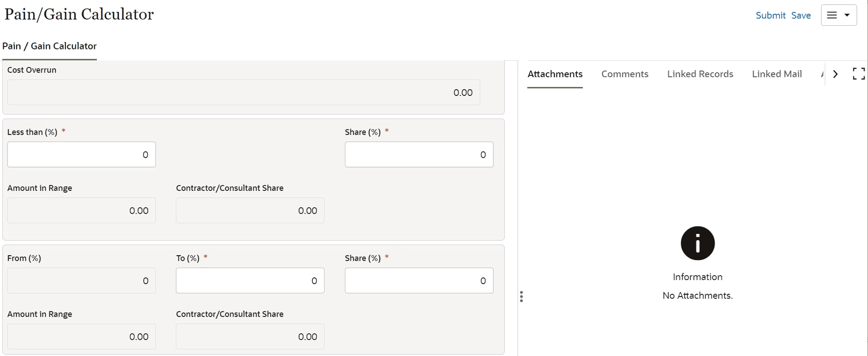
Task: Click the second Share (%) field beside To (%)
Action: [x=419, y=281]
